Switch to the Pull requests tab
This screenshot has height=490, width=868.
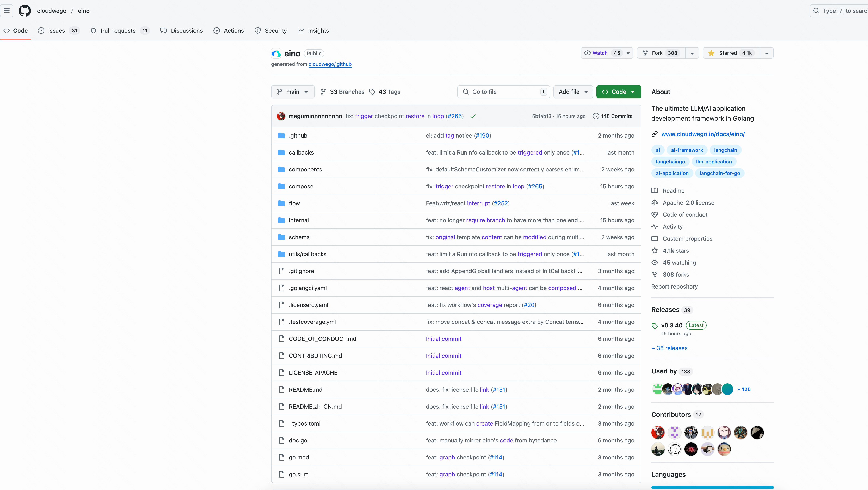118,31
